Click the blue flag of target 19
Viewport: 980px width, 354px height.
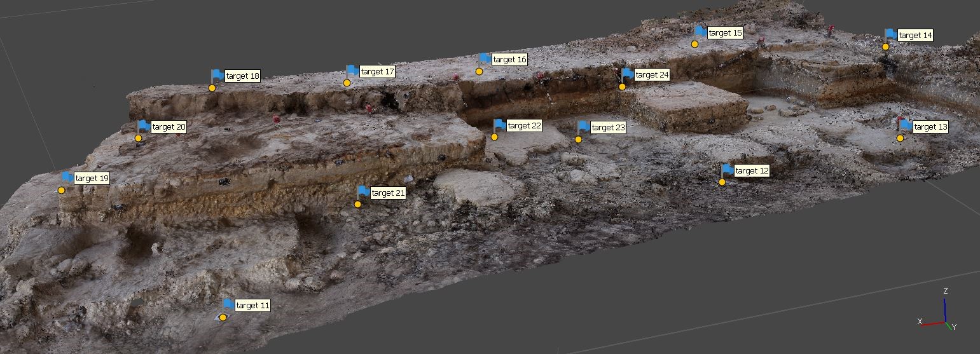[67, 177]
